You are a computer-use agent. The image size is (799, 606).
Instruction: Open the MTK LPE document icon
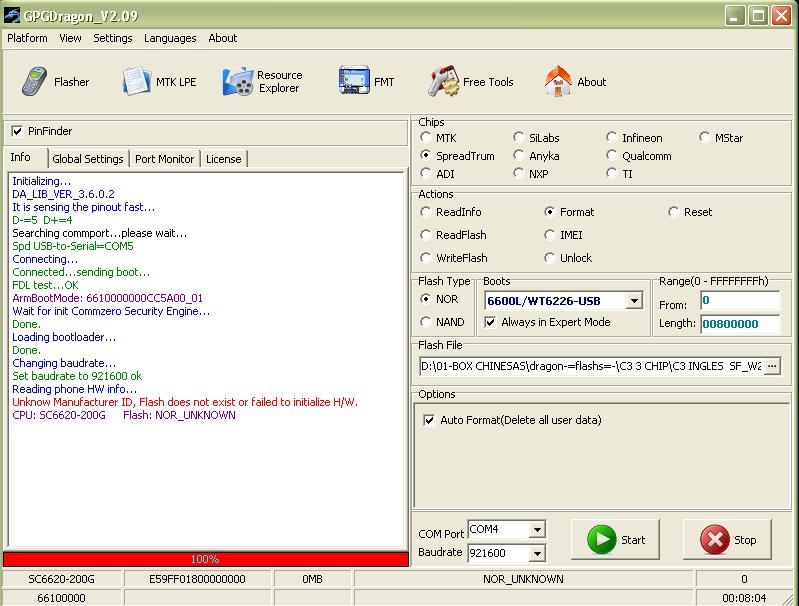pos(136,82)
